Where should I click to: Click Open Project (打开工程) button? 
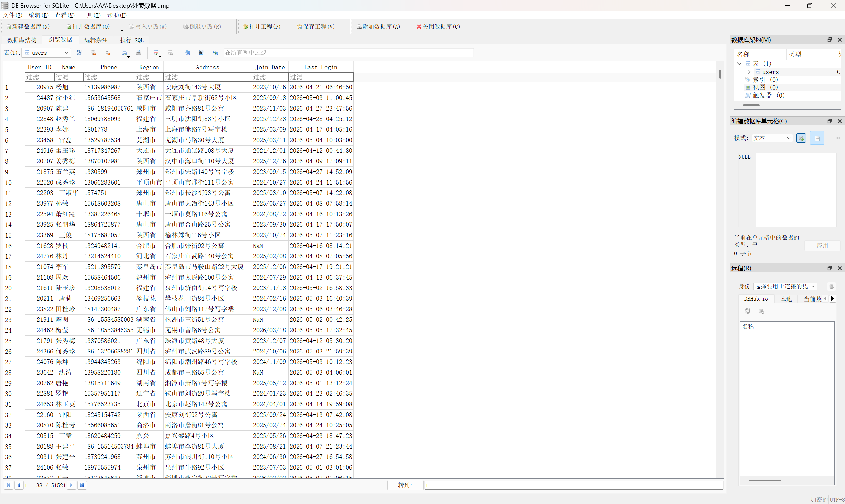click(262, 26)
